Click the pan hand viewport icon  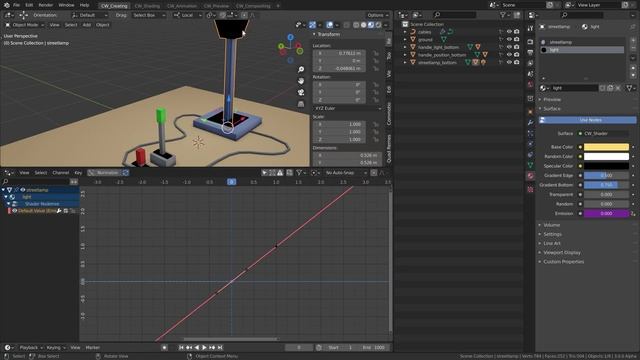301,81
